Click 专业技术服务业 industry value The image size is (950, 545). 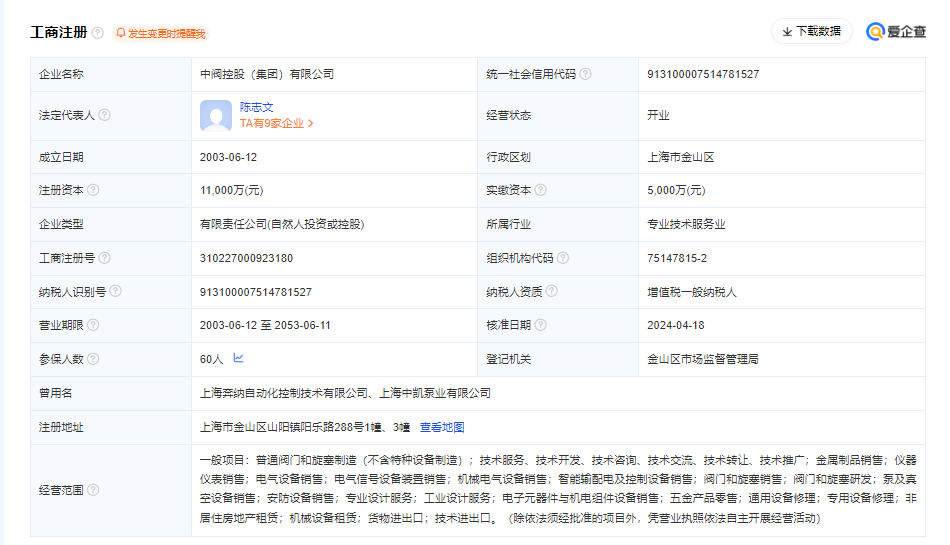686,225
